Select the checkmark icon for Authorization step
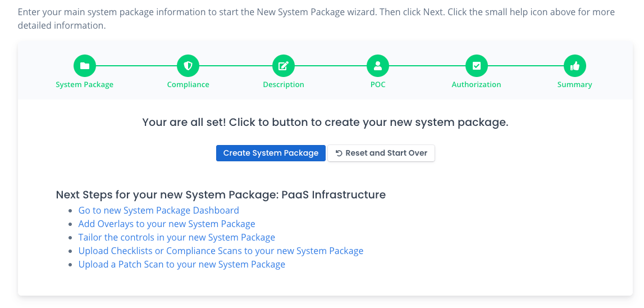This screenshot has height=308, width=644. point(476,66)
